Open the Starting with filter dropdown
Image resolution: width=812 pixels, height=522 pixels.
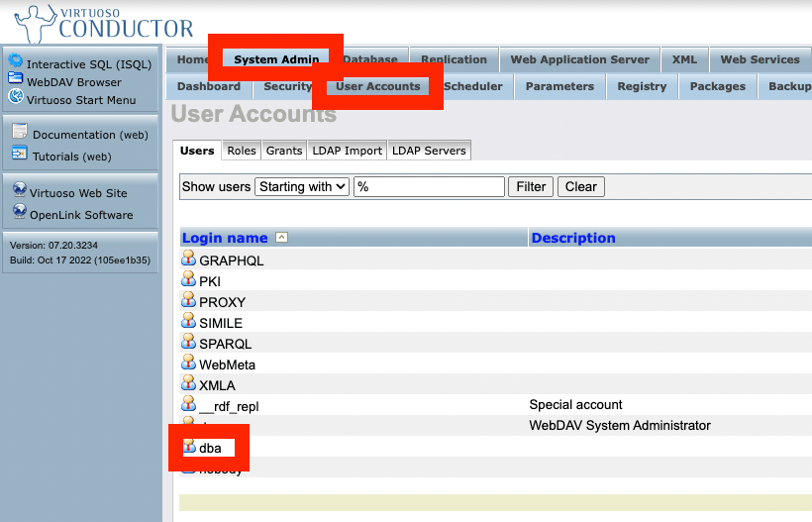[x=302, y=186]
